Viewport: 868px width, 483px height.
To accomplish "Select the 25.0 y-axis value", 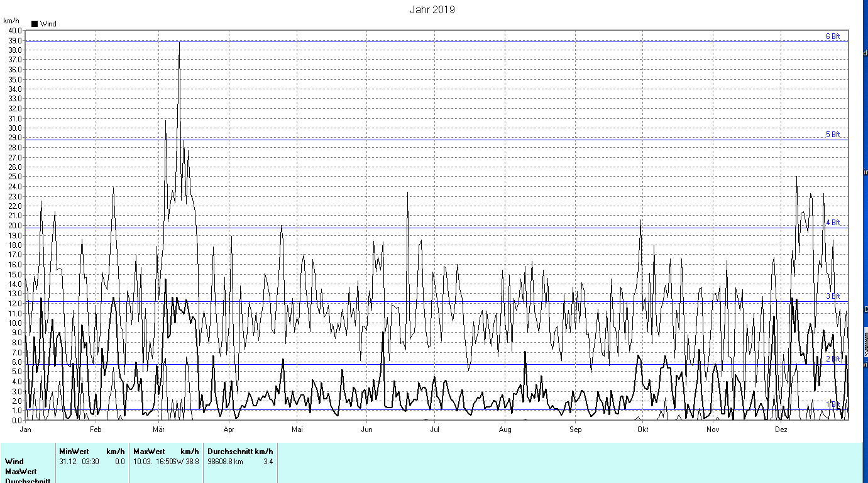I will point(14,177).
